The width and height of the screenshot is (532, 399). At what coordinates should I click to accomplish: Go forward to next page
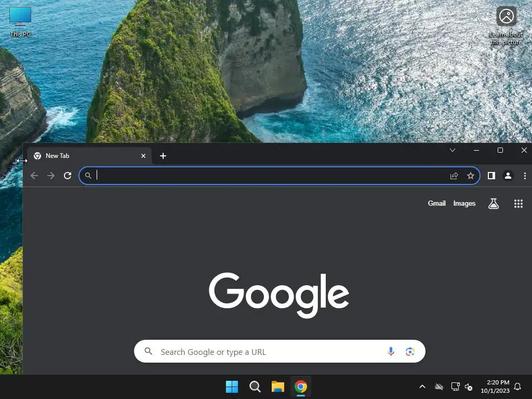[51, 176]
